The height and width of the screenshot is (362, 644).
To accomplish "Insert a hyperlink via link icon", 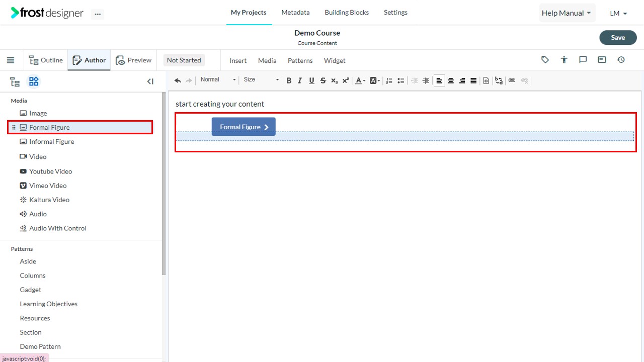I will (x=512, y=80).
